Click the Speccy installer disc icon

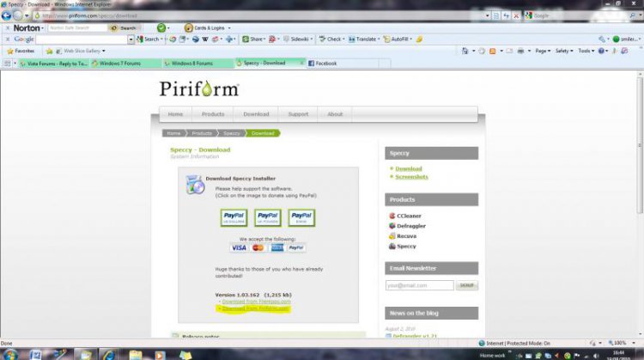[x=195, y=185]
